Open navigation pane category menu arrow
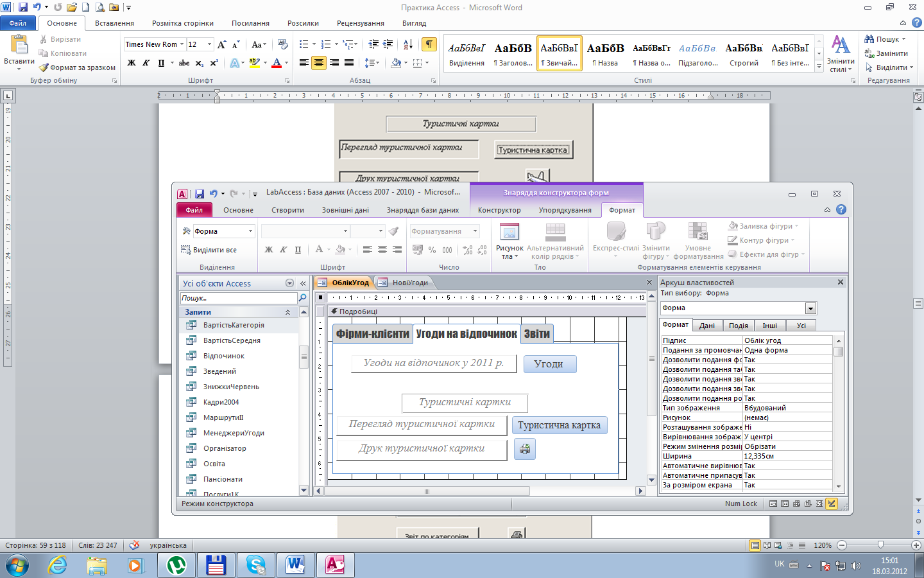Image resolution: width=924 pixels, height=578 pixels. 289,283
